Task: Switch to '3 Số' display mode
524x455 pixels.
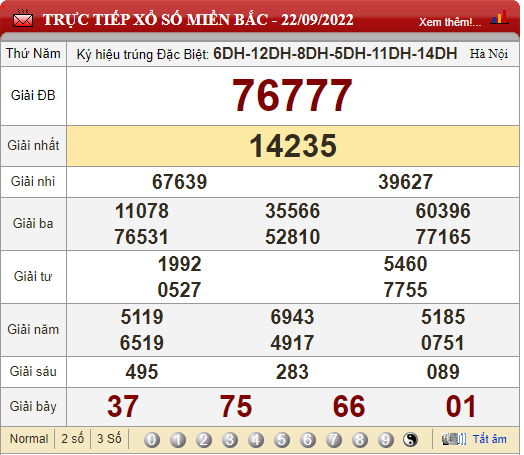Action: pos(109,439)
